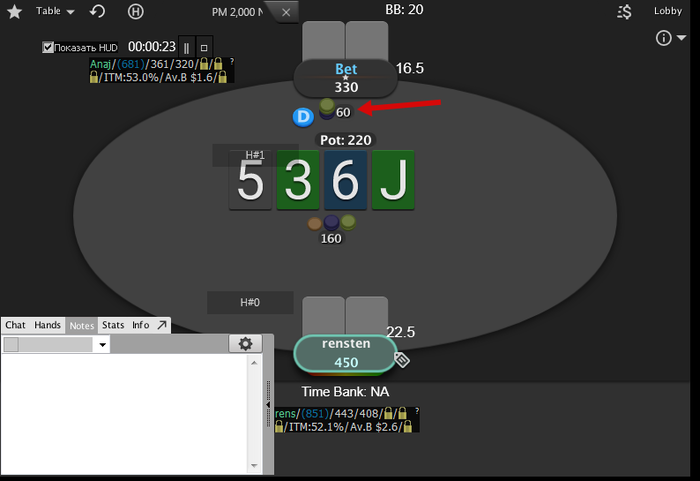Go to the Lobby
Image resolution: width=700 pixels, height=481 pixels.
pyautogui.click(x=668, y=11)
